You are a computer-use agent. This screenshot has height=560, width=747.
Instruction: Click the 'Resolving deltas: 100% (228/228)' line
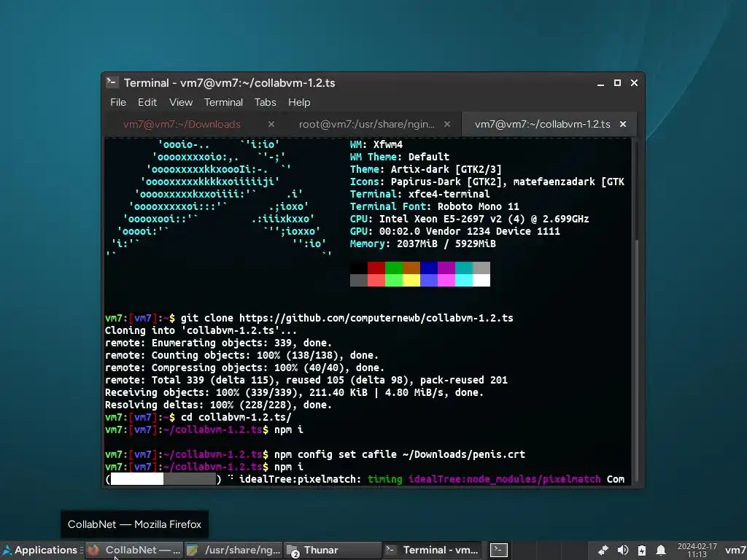point(218,405)
